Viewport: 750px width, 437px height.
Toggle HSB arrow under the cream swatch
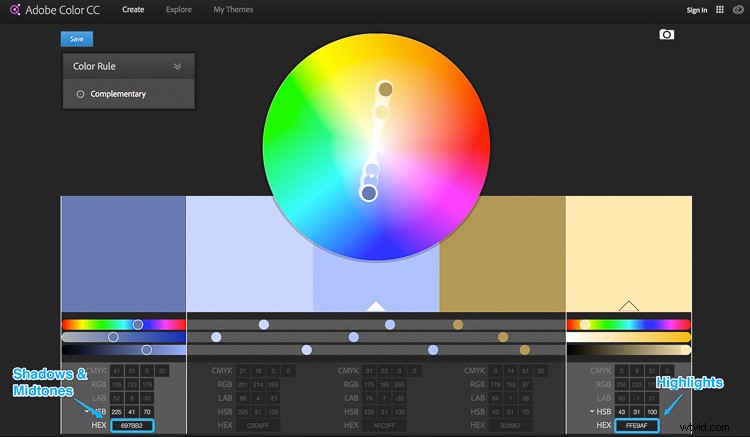(590, 411)
